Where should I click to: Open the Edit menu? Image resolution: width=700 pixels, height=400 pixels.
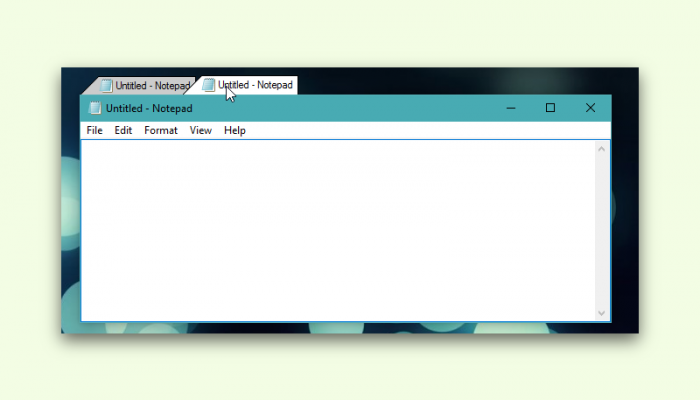[123, 130]
